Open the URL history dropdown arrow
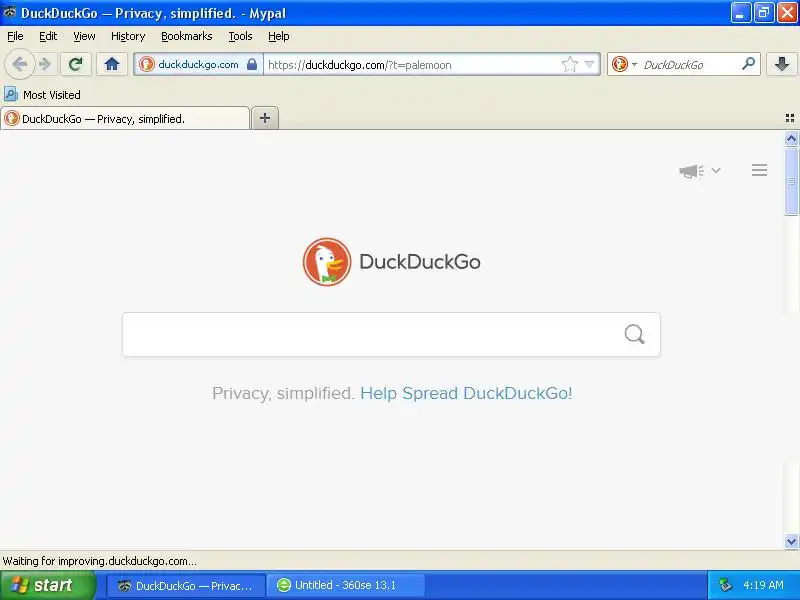 (589, 64)
